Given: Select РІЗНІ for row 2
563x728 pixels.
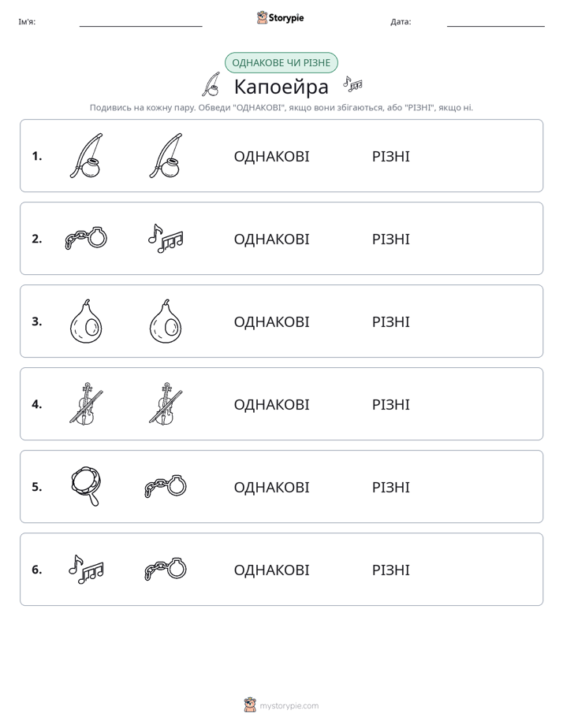Looking at the screenshot, I should point(390,239).
